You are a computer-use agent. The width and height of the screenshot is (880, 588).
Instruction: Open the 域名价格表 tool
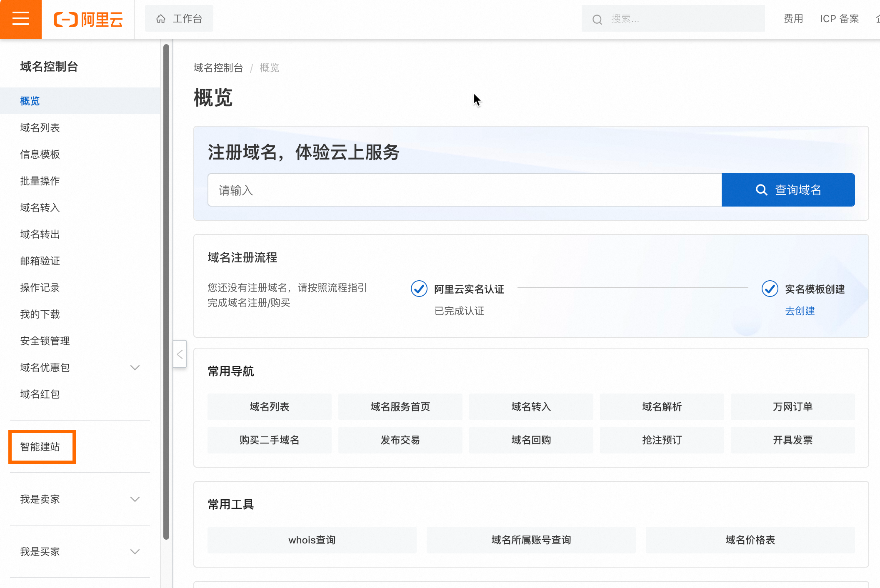[750, 540]
